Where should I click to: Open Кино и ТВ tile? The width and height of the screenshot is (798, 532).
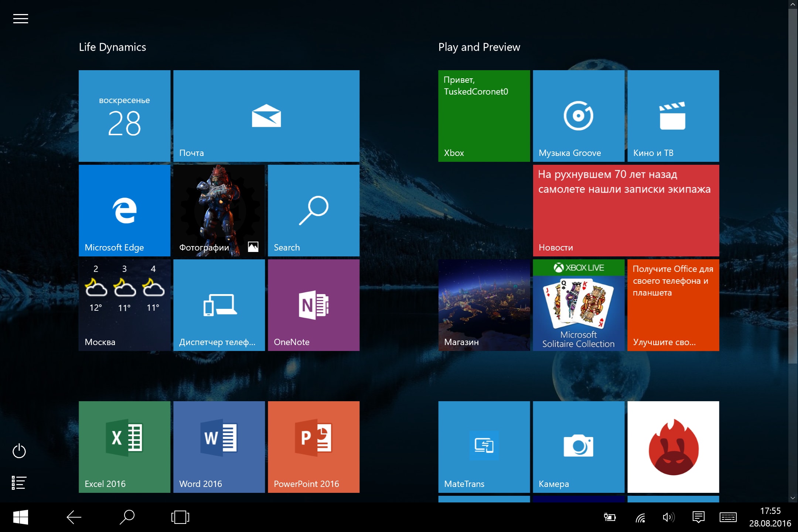pyautogui.click(x=673, y=116)
